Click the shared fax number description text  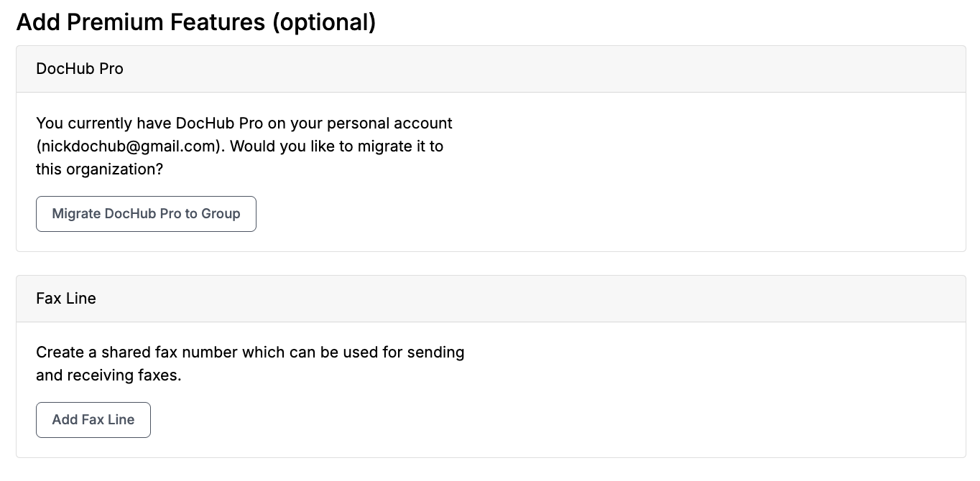coord(250,363)
